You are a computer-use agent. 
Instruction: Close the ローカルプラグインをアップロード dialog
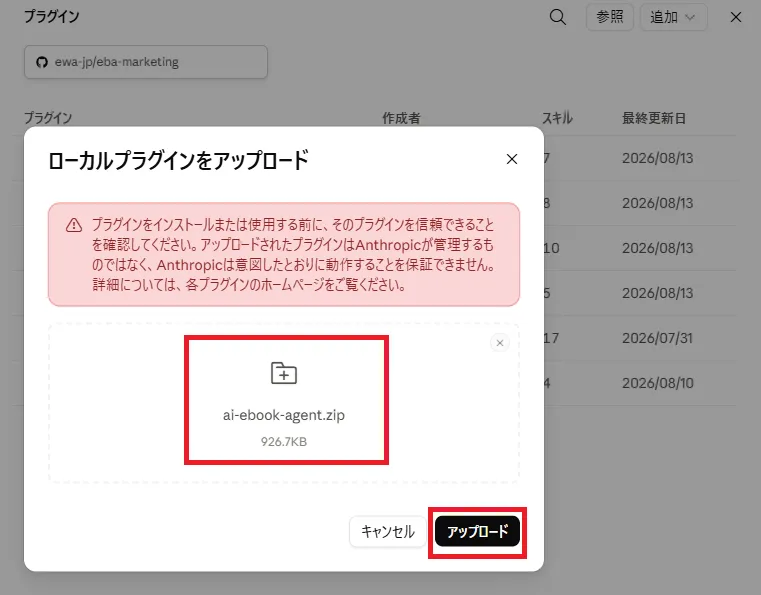click(x=512, y=159)
